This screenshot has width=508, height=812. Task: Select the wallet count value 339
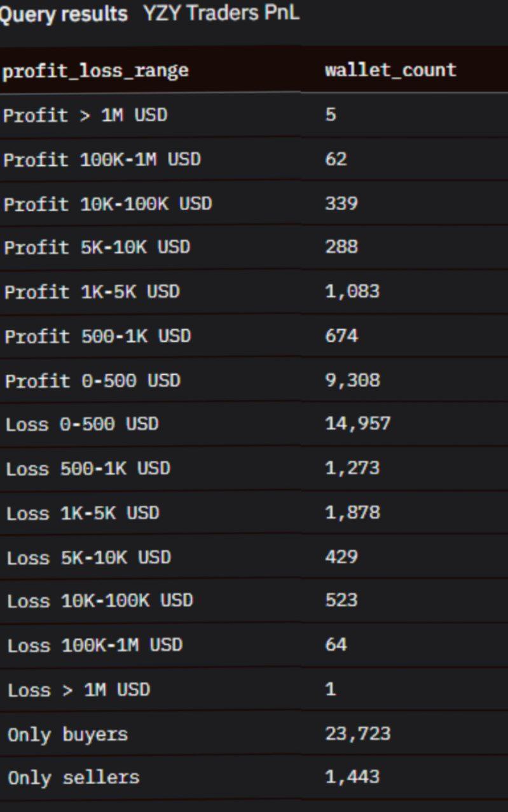click(341, 203)
